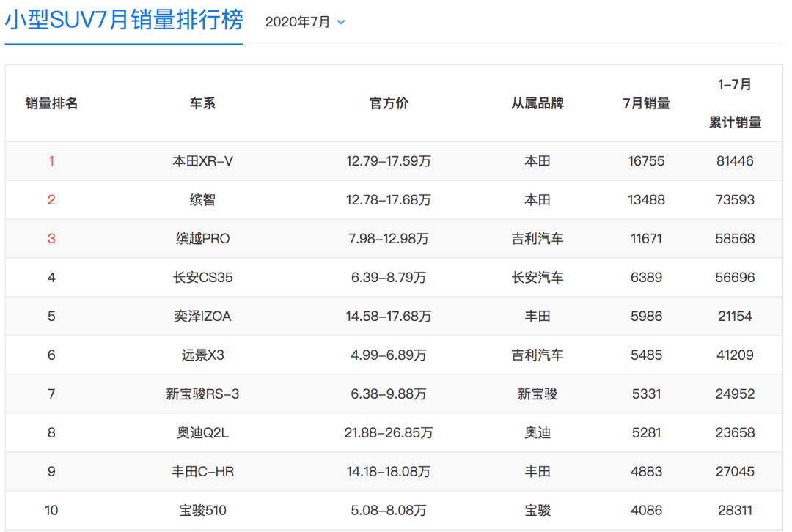
Task: Open the 远景X3 car series link
Action: click(202, 355)
